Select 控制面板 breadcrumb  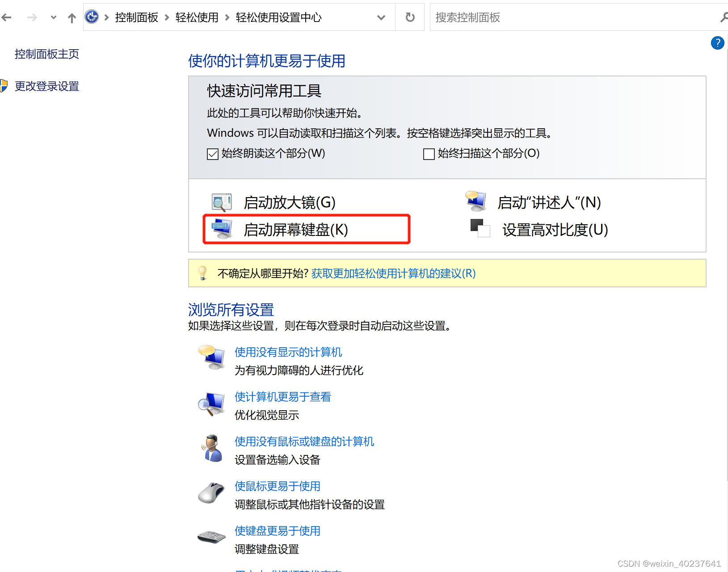pos(137,17)
